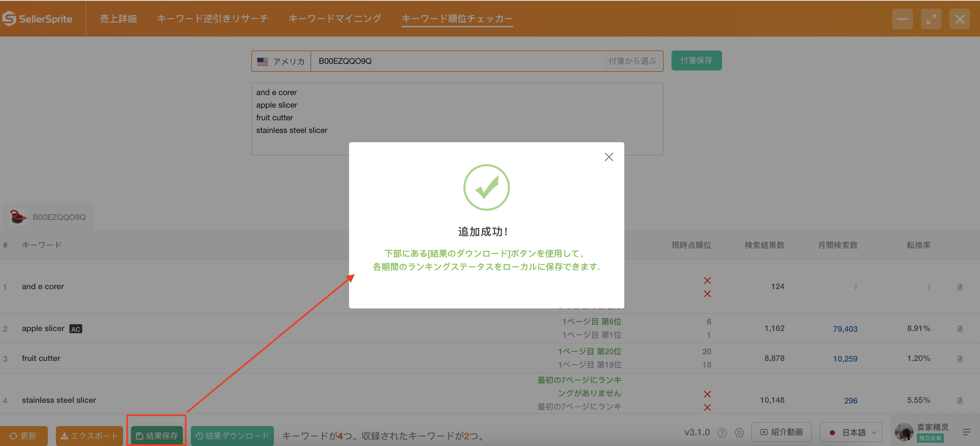Open the キーワードマイニング tab
This screenshot has width=980, height=446.
click(x=335, y=19)
